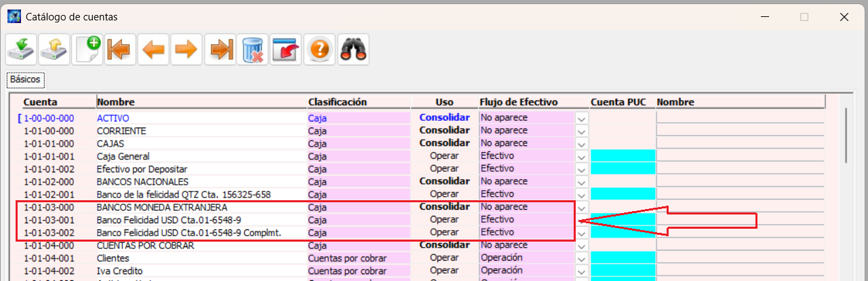
Task: Expand Flujo de Efectivo dropdown for Caja General
Action: [x=581, y=156]
